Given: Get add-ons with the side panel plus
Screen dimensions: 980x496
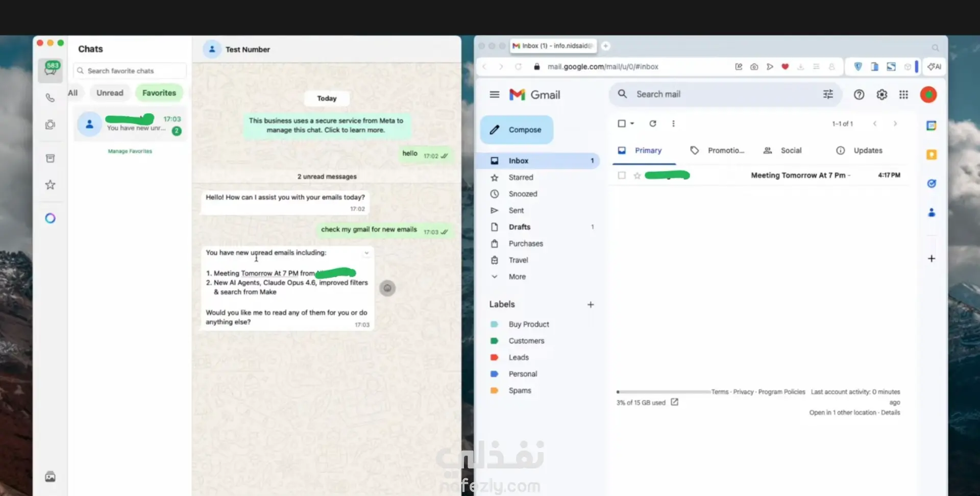Looking at the screenshot, I should click(x=932, y=259).
